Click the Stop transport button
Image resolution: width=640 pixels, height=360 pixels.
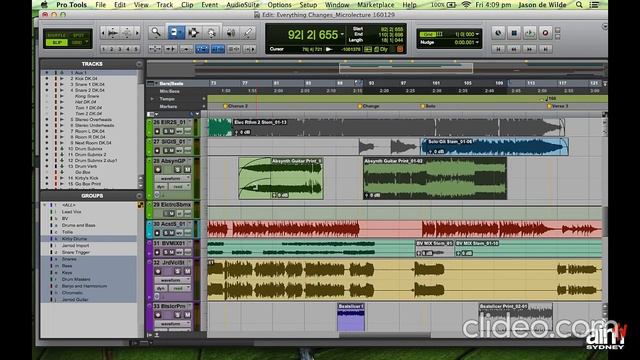tap(514, 33)
